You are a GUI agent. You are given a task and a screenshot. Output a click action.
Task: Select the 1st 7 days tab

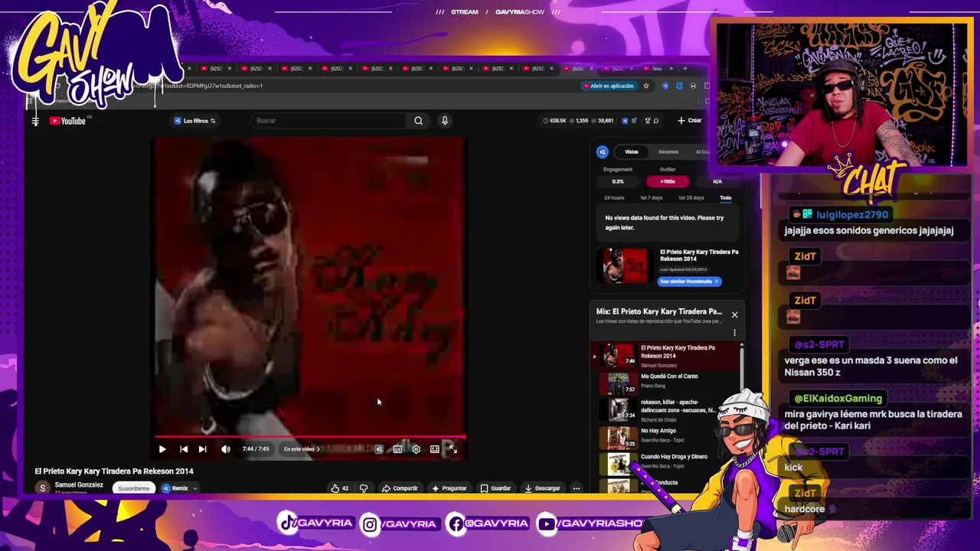click(x=652, y=197)
